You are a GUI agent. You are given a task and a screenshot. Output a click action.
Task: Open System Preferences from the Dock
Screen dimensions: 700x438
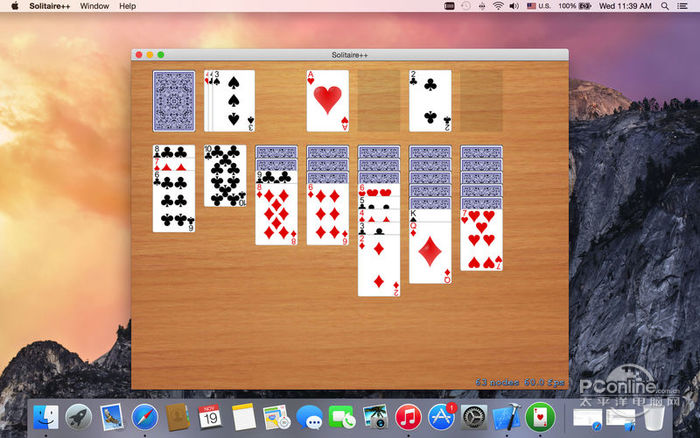(x=474, y=417)
